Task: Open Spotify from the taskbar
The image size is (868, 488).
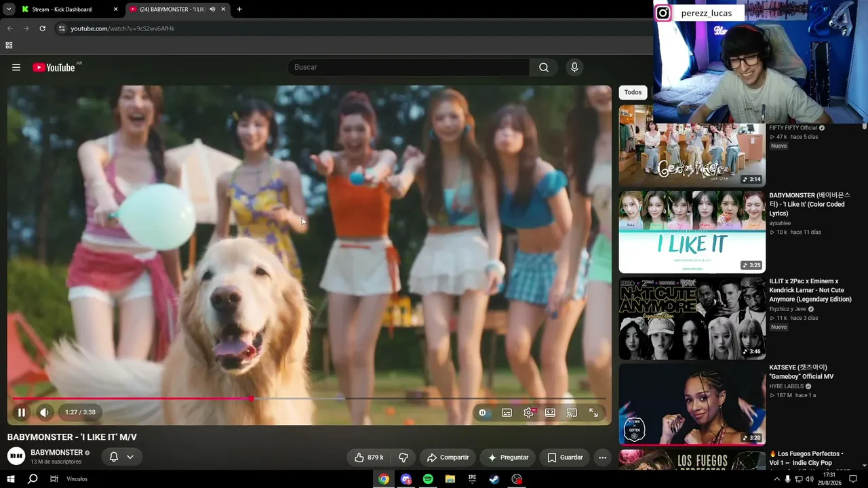Action: [x=428, y=479]
